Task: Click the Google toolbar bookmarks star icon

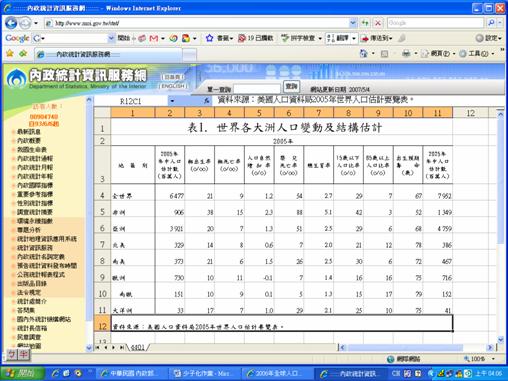Action: [209, 38]
